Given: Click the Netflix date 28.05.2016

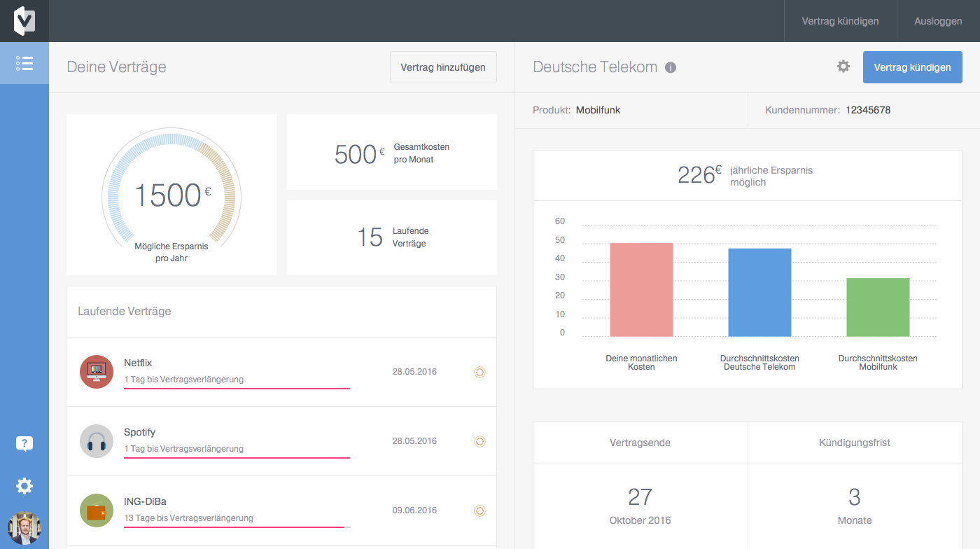Looking at the screenshot, I should click(x=414, y=372).
